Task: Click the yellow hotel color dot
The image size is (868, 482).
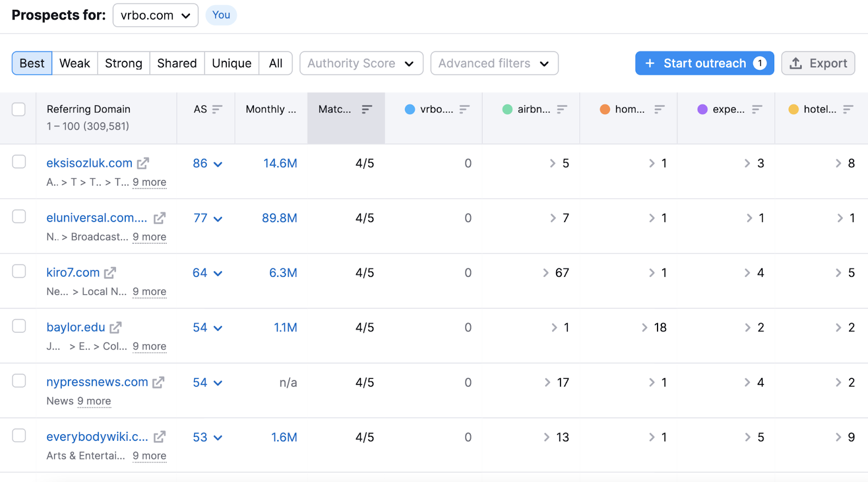Action: tap(794, 109)
